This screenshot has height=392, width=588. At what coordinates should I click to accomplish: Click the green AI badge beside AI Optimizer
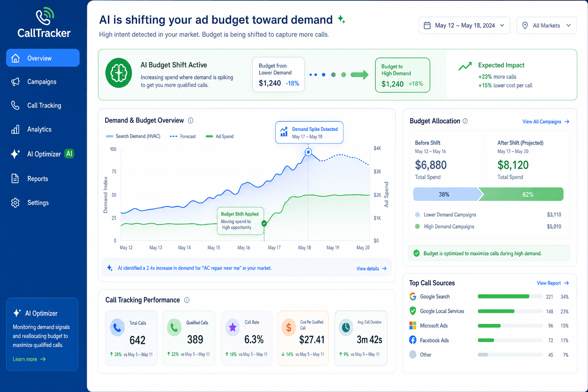69,154
